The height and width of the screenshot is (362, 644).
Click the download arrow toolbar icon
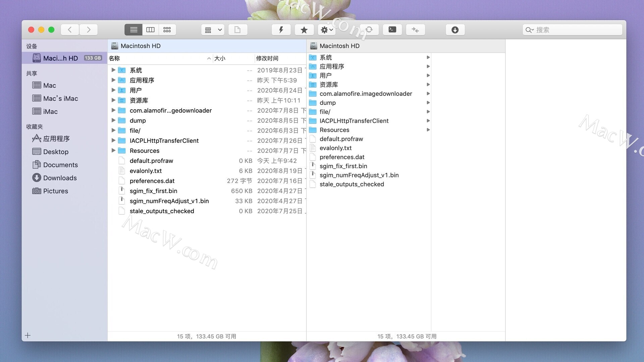[x=455, y=30]
